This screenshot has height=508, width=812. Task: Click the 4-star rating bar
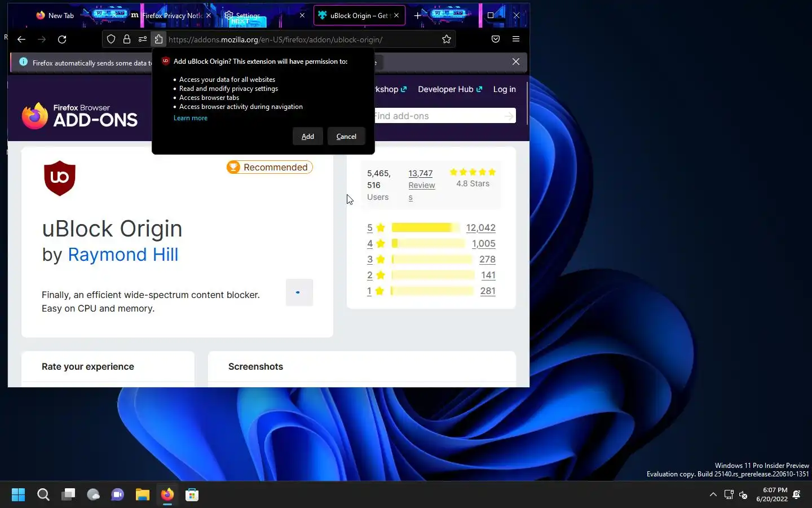(x=429, y=243)
